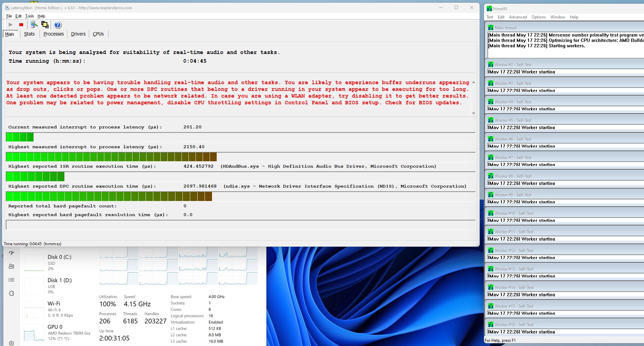
Task: Open the Prime95 Window menu
Action: click(557, 17)
